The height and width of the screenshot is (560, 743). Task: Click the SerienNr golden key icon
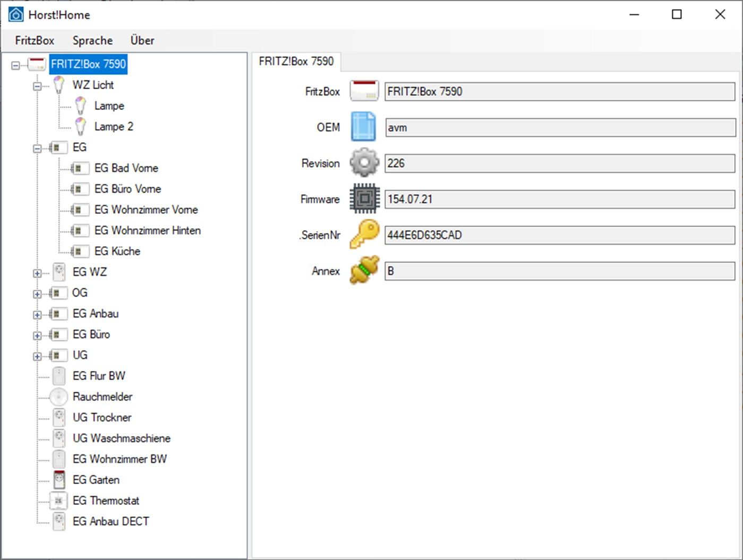pyautogui.click(x=364, y=234)
